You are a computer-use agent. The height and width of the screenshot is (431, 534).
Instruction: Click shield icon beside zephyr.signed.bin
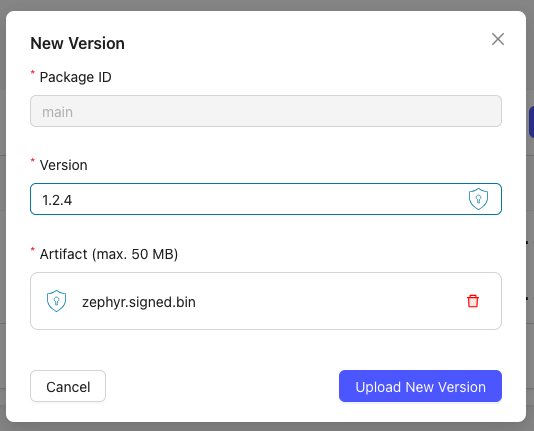point(56,301)
